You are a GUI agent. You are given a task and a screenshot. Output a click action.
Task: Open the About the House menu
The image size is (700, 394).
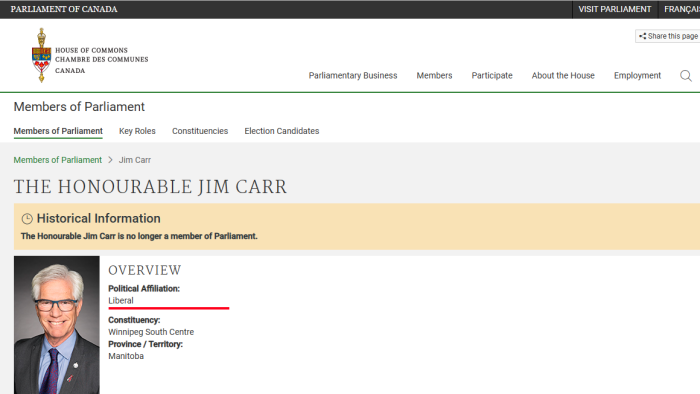tap(563, 75)
